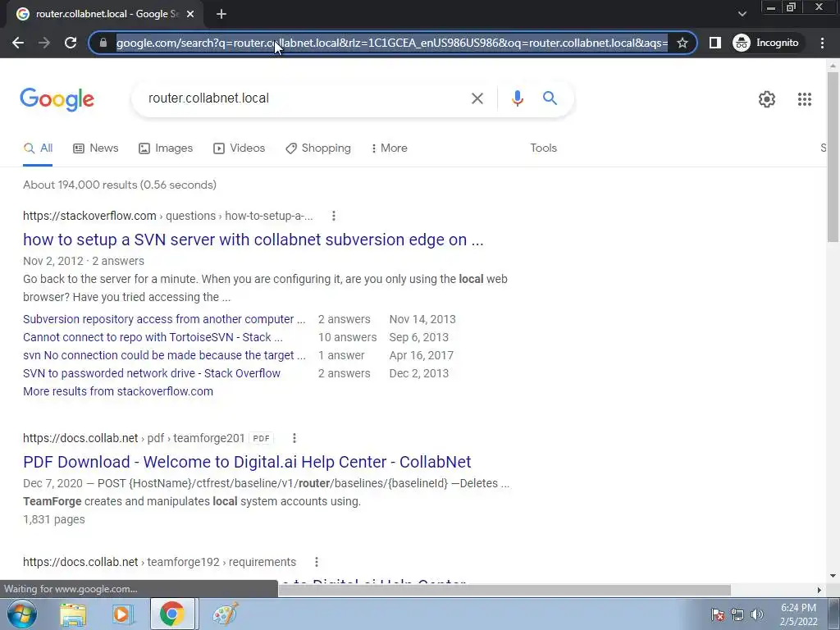Click the Google logo

click(x=57, y=99)
